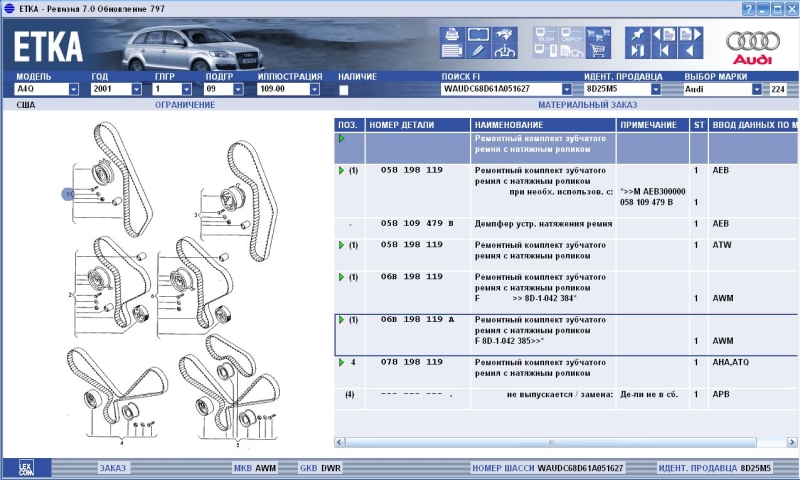Open the МОДЕЛЬ dropdown showing A4Q

[73, 89]
